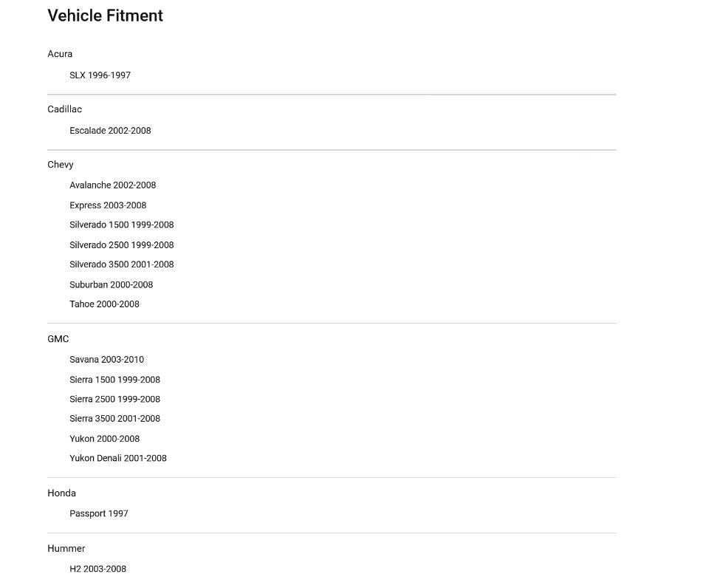
Task: Choose Sierra 1500 1999-2008
Action: tap(114, 380)
